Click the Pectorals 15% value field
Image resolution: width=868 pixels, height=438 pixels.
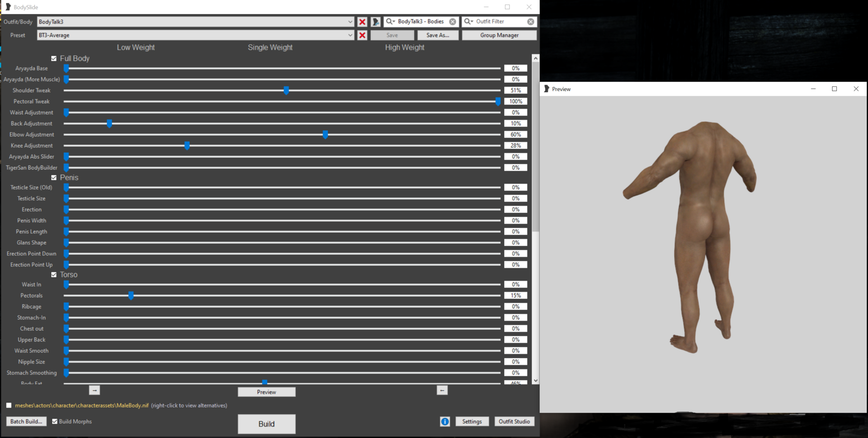[515, 295]
